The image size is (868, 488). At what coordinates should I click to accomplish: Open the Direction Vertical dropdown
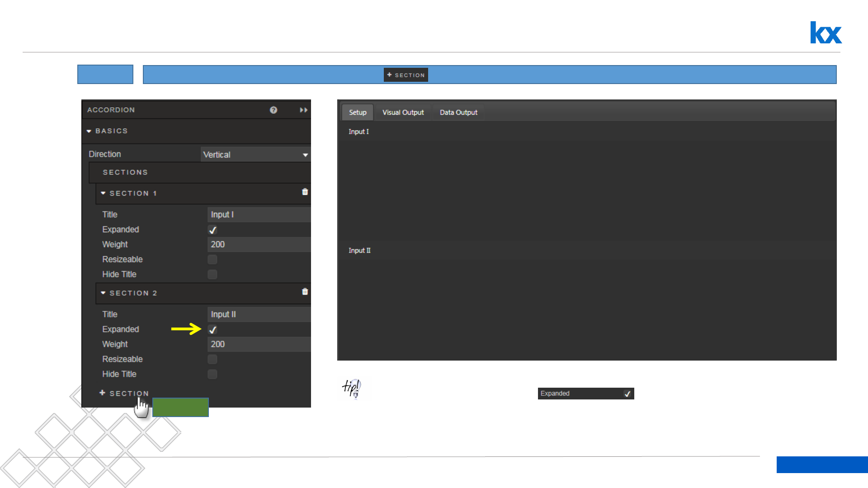coord(255,155)
